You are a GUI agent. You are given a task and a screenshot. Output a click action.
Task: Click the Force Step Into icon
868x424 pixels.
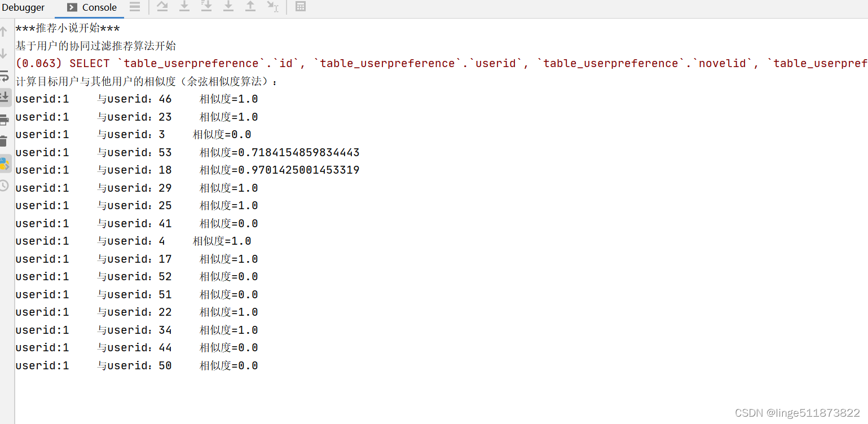point(228,7)
